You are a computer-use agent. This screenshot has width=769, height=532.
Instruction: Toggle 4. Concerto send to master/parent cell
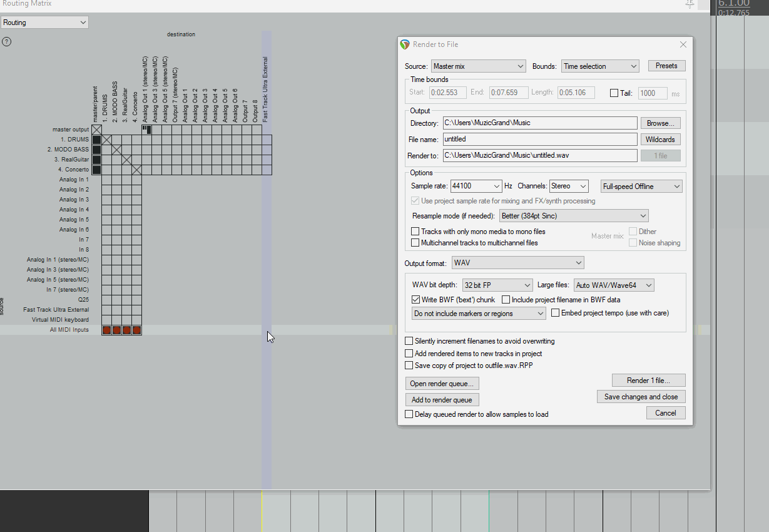pos(96,170)
